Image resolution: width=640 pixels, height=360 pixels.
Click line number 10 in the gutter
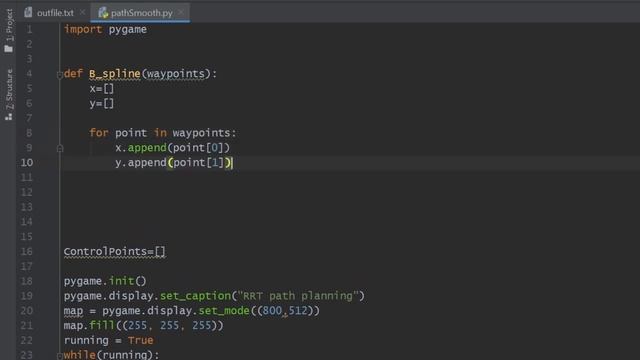point(27,162)
